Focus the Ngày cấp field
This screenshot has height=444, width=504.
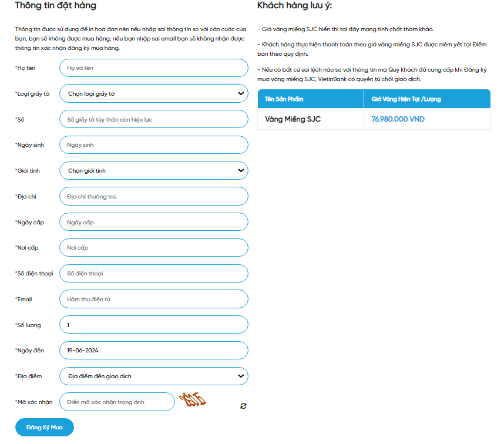point(154,222)
